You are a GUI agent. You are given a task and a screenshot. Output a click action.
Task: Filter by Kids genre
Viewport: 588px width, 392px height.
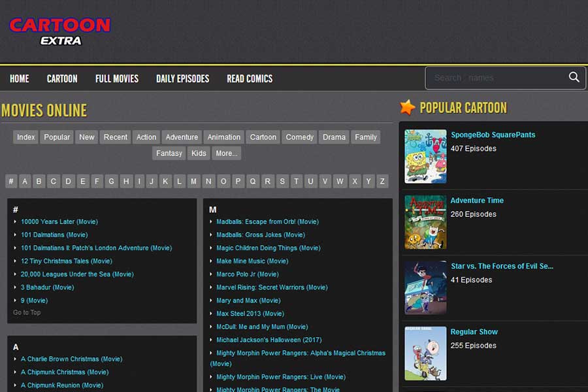click(199, 154)
